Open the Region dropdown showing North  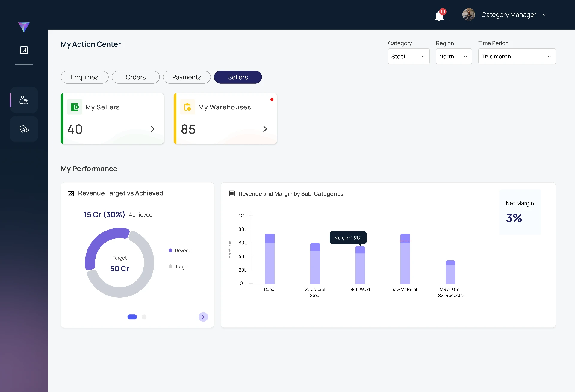pos(454,56)
